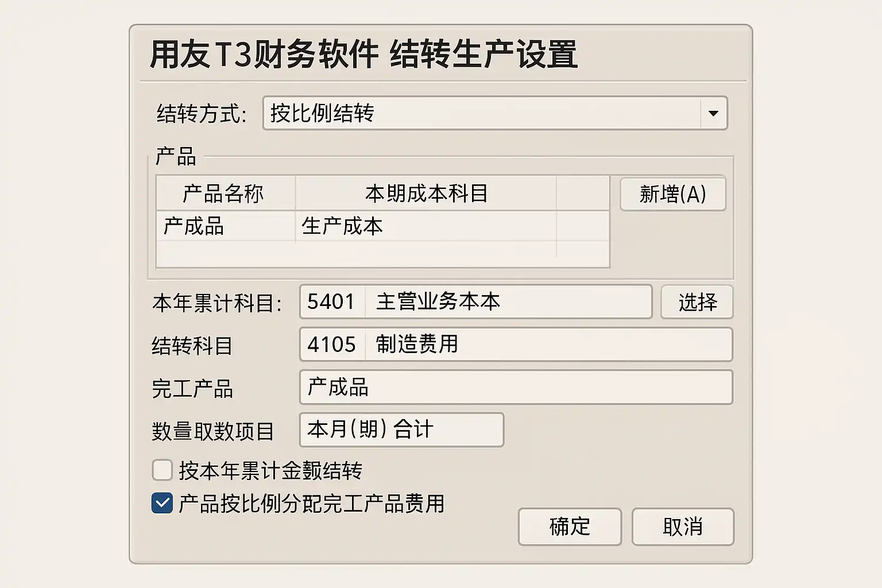
Task: Click the 新增(A) button
Action: coord(672,194)
